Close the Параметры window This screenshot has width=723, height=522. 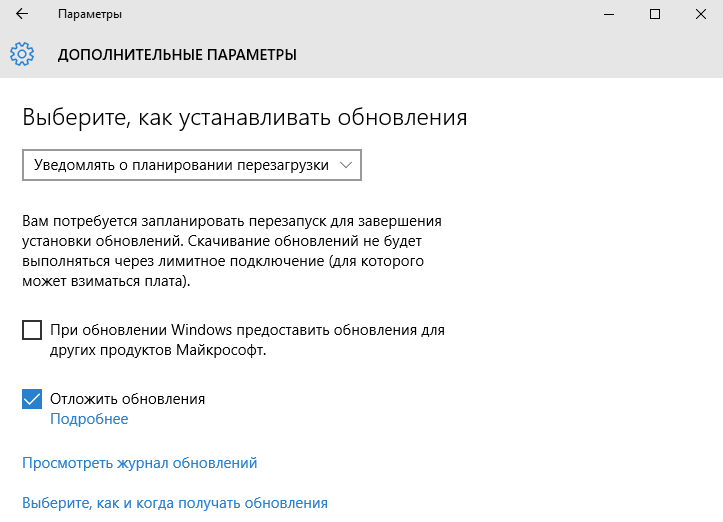[700, 14]
